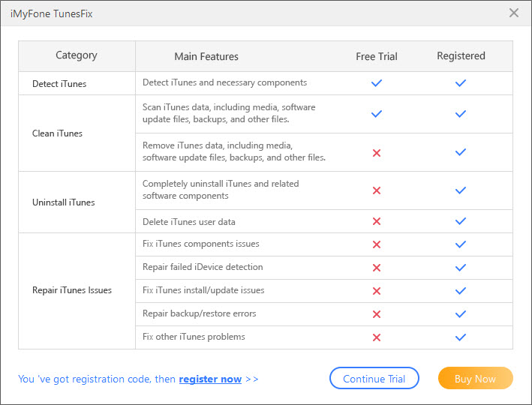The image size is (532, 405).
Task: Click Registered checkmark for Detect iTunes components
Action: pyautogui.click(x=461, y=82)
